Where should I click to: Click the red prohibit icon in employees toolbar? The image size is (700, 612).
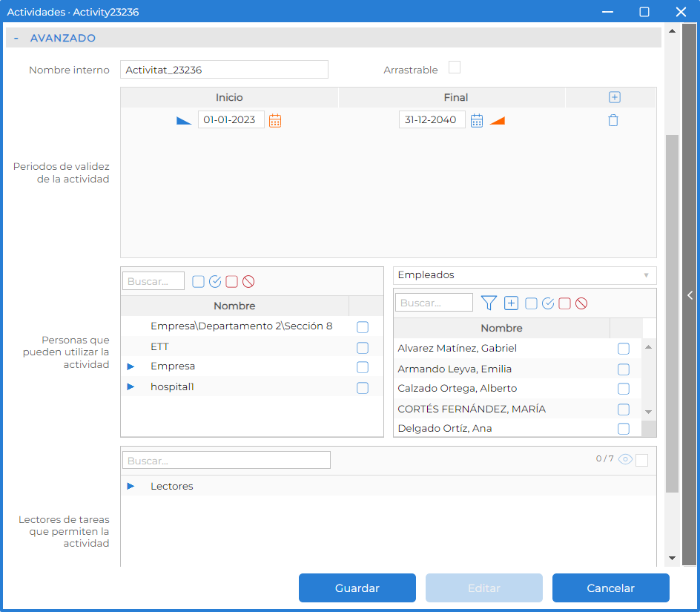[x=581, y=303]
